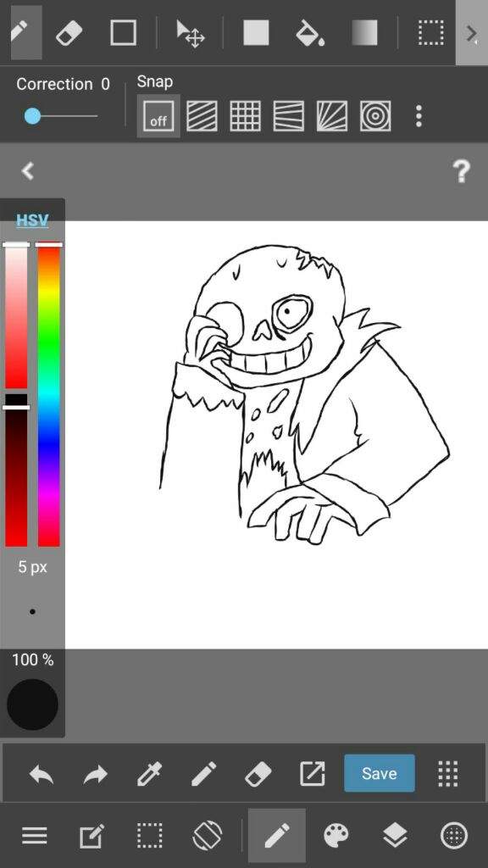Viewport: 488px width, 868px height.
Task: Switch color mode via HSV link
Action: [x=32, y=220]
